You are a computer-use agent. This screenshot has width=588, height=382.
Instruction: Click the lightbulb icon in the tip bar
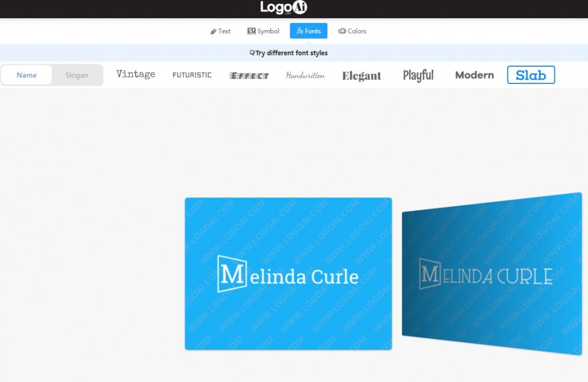tap(252, 53)
